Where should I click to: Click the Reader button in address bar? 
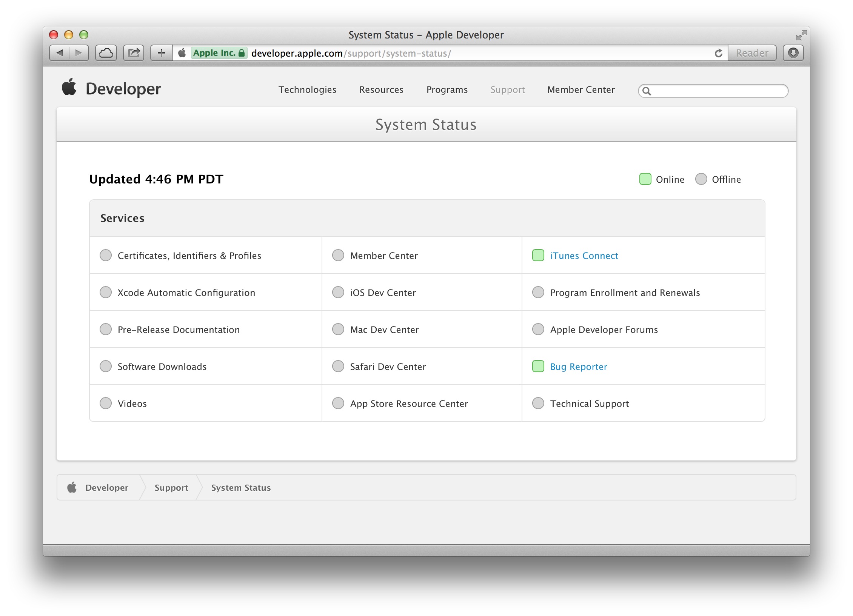tap(752, 53)
